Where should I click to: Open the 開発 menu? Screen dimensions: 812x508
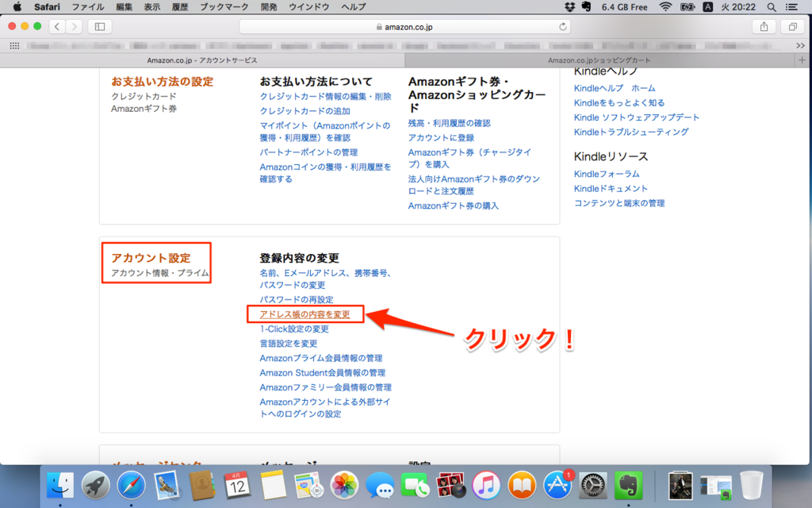click(x=269, y=7)
